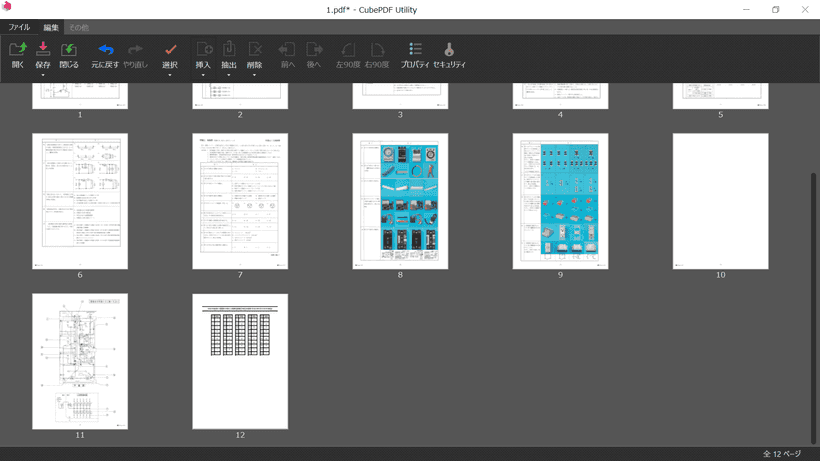
Task: Select page 9 thumbnail
Action: click(560, 201)
